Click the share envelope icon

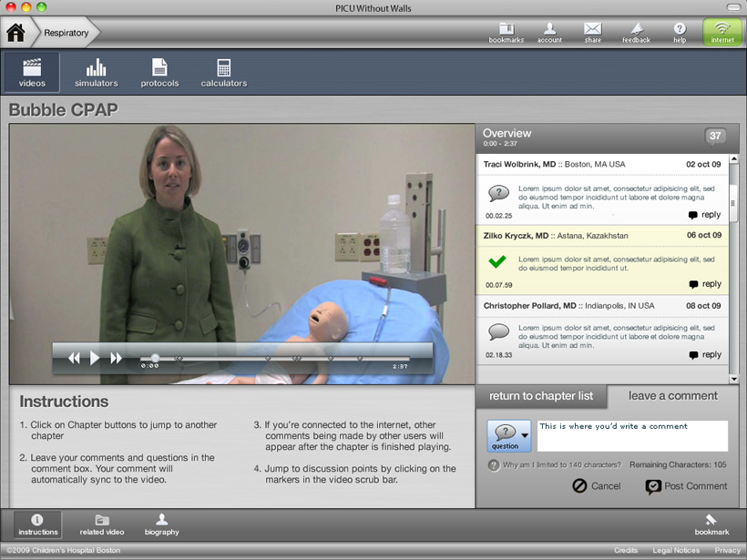[593, 34]
